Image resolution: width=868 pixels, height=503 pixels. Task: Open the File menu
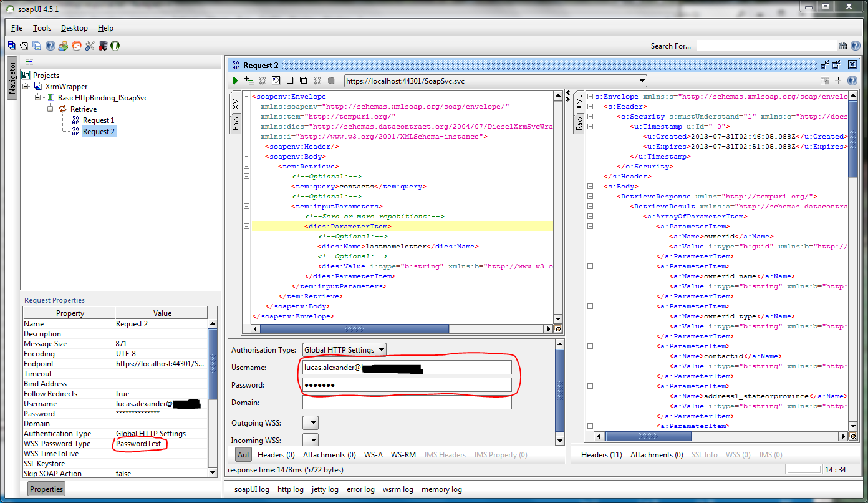[x=17, y=28]
